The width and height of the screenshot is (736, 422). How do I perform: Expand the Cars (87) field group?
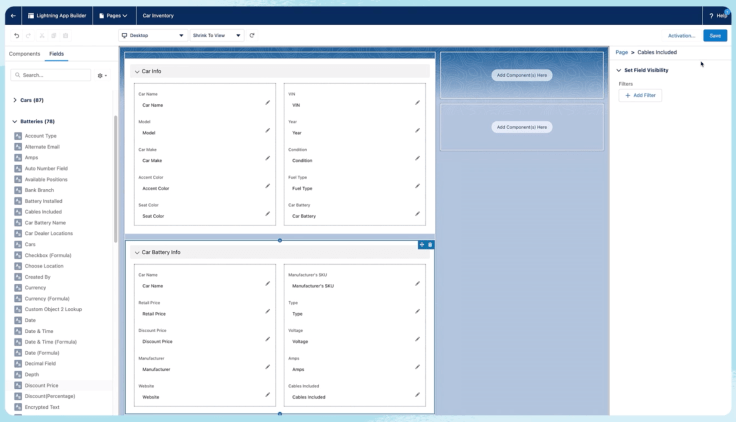tap(15, 100)
